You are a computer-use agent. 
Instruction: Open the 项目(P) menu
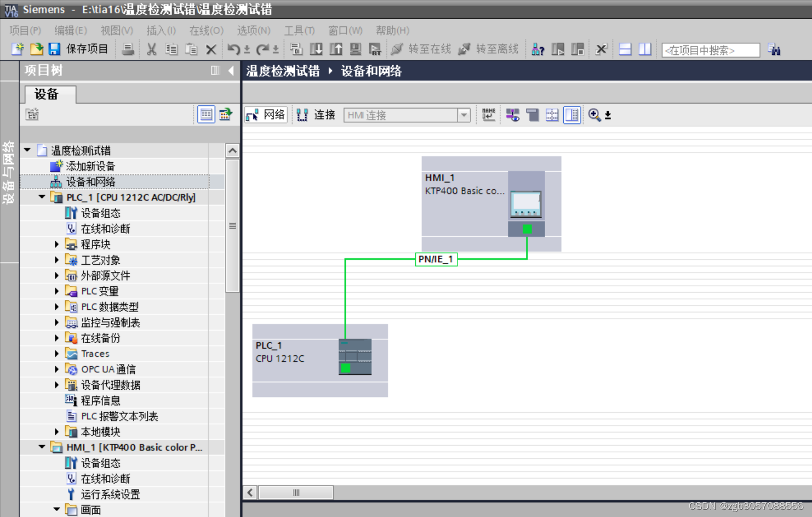[x=25, y=31]
